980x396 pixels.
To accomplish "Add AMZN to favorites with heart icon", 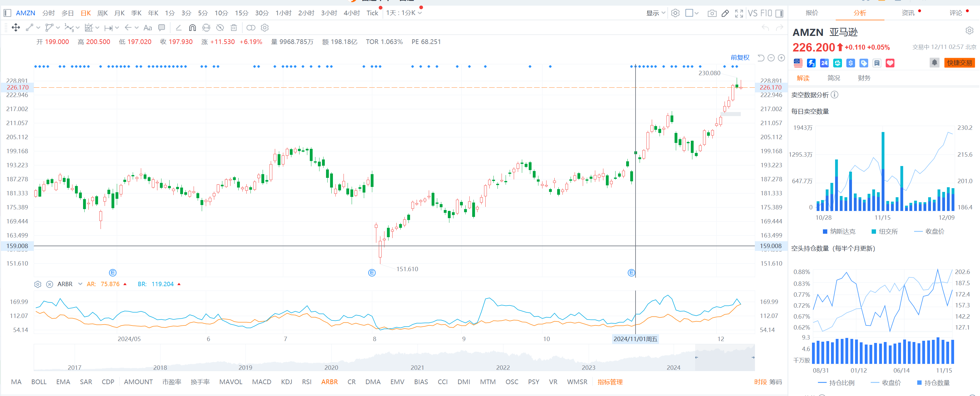I will coord(890,63).
